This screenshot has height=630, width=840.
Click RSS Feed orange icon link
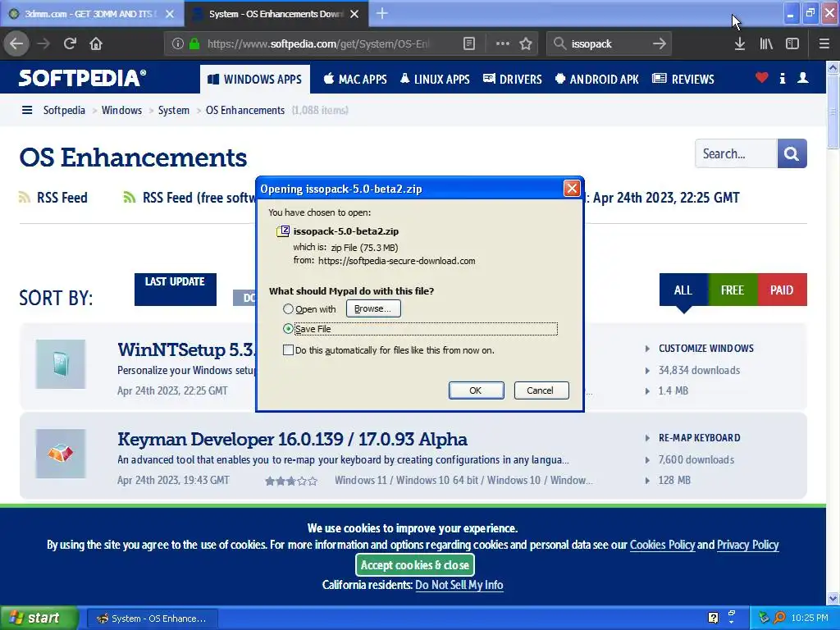[x=53, y=198]
